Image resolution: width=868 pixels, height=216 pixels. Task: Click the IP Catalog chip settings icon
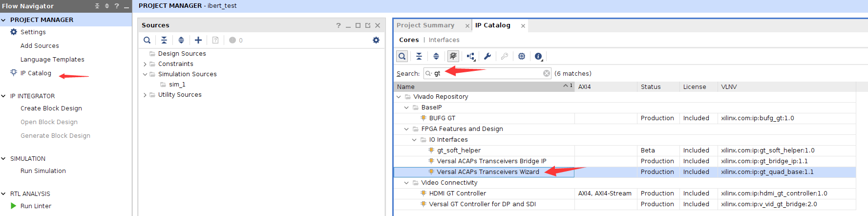pyautogui.click(x=522, y=56)
